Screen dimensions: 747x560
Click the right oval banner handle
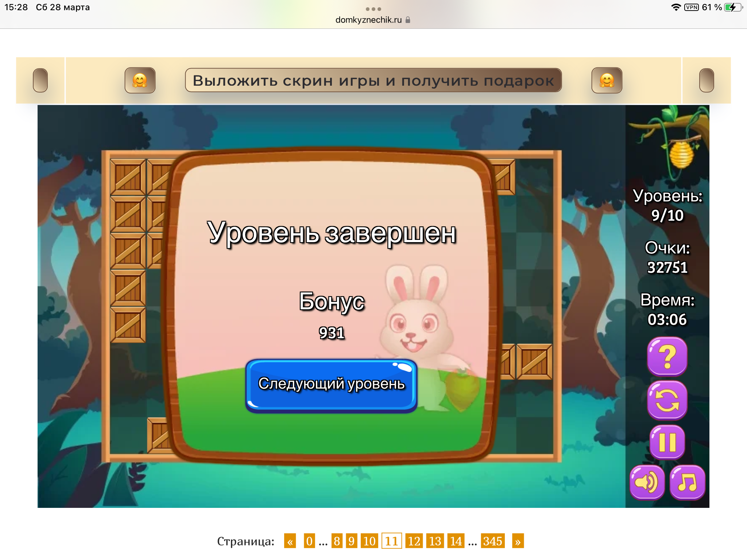(706, 80)
